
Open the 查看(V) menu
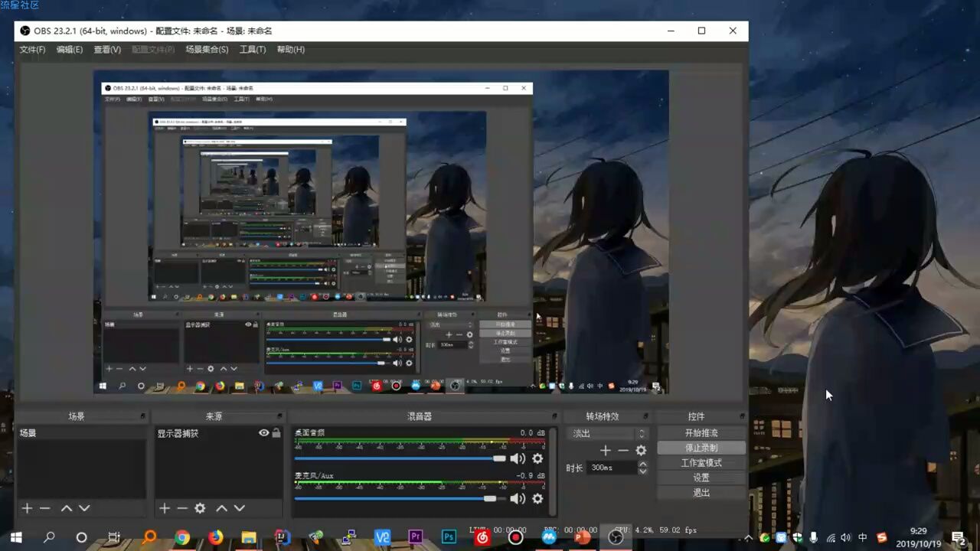pyautogui.click(x=107, y=50)
